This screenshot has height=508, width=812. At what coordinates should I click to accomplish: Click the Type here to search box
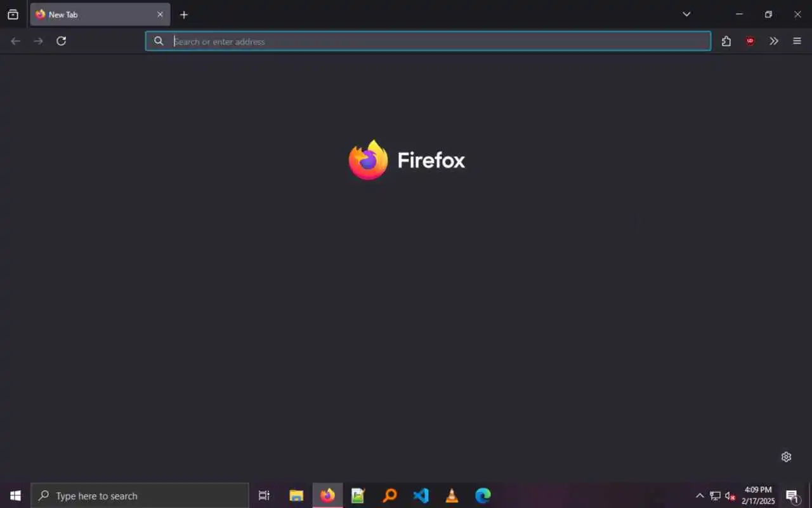tap(140, 495)
